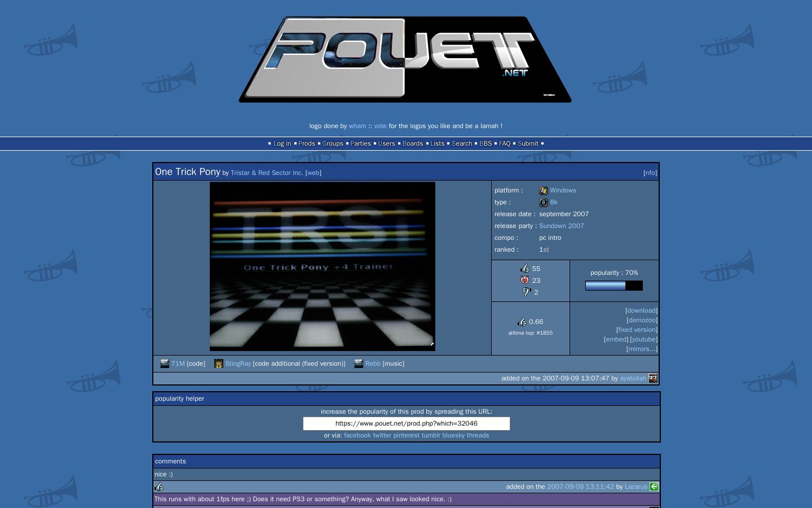812x508 pixels.
Task: Open the 2007-09-09 13:11:42 comment permalink
Action: 580,487
